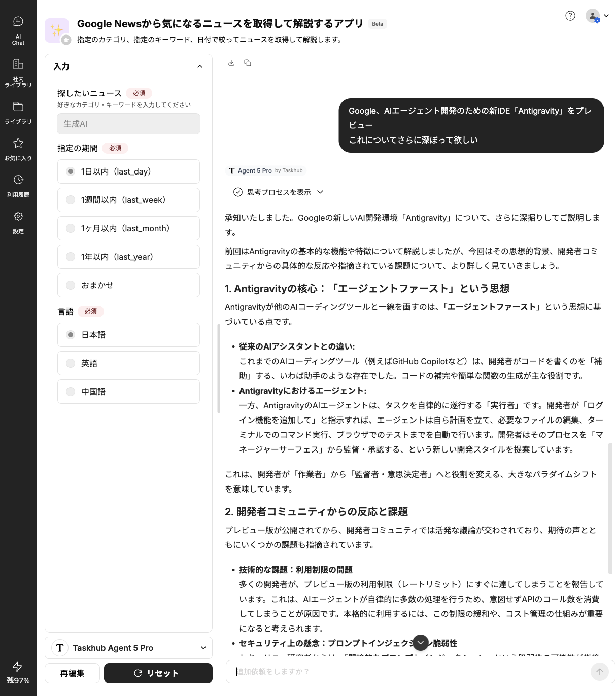Click the copy icon above the chat
The width and height of the screenshot is (616, 696).
click(248, 63)
